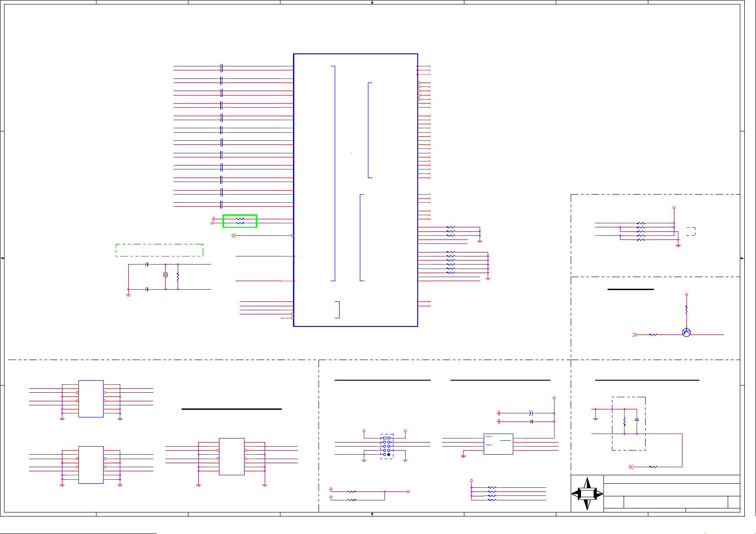Image resolution: width=756 pixels, height=534 pixels.
Task: Click the polarized capacitor symbol
Action: pyautogui.click(x=531, y=413)
